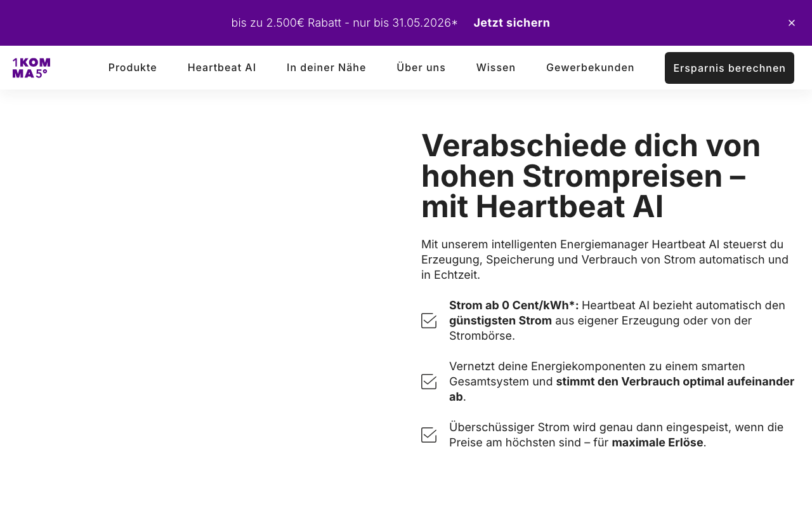Open the Wissen navigation item

pos(496,67)
